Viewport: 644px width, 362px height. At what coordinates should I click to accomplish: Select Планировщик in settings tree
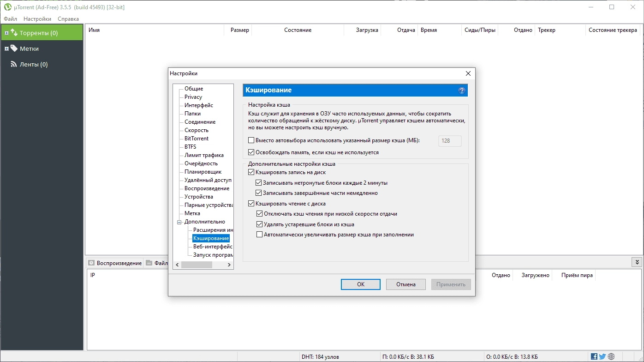tap(203, 172)
